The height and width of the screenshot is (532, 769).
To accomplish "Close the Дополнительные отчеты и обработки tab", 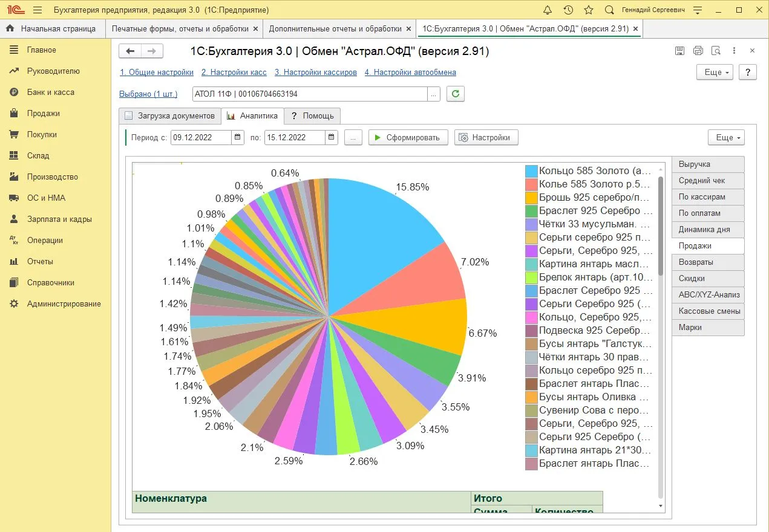I will pyautogui.click(x=408, y=28).
